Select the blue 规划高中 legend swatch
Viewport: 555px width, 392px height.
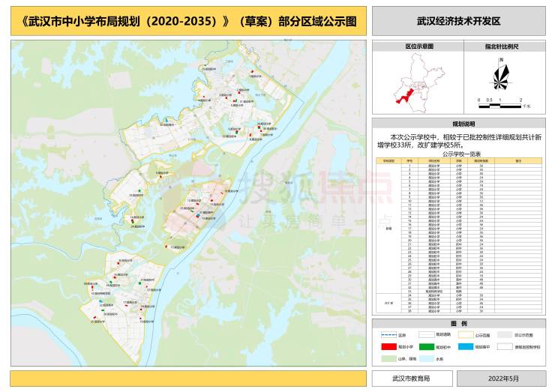[466, 346]
